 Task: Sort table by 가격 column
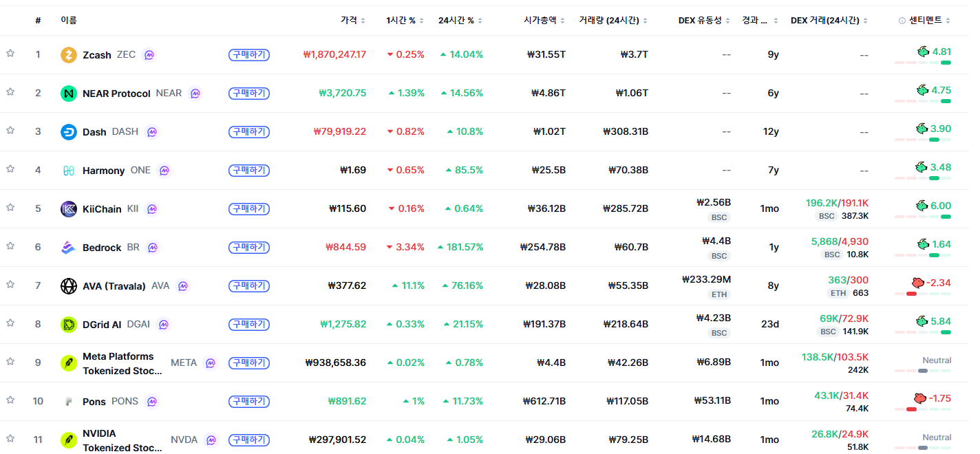pos(353,21)
